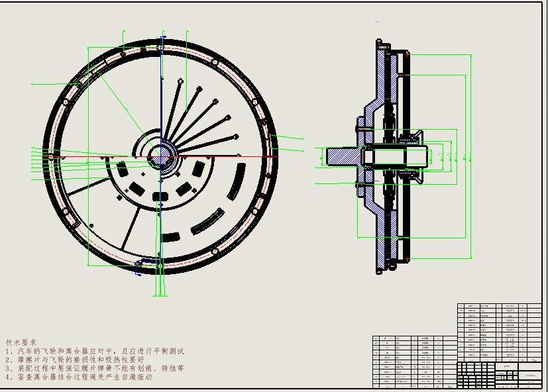
Task: Select the small blue mark above the section view
Action: pos(377,23)
